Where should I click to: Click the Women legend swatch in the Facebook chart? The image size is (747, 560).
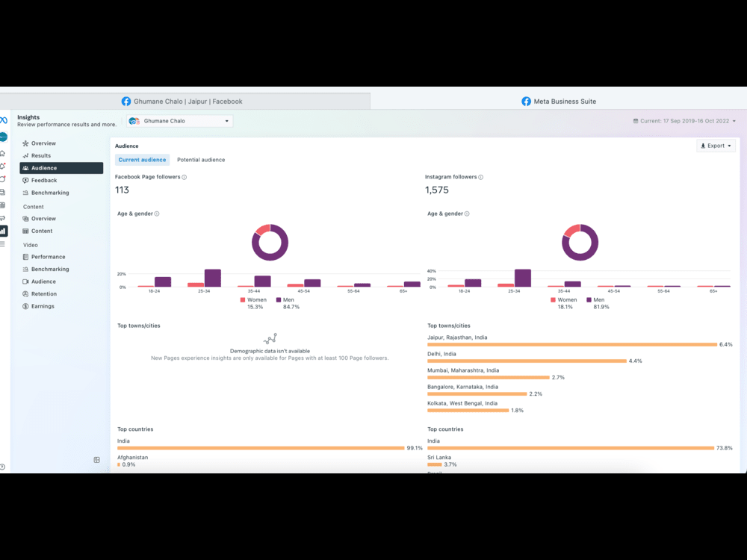(243, 300)
